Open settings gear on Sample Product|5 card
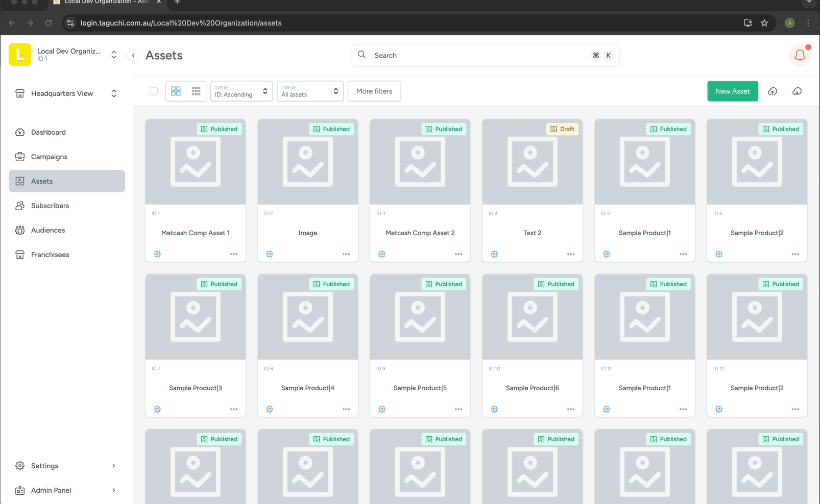The image size is (820, 504). (382, 409)
